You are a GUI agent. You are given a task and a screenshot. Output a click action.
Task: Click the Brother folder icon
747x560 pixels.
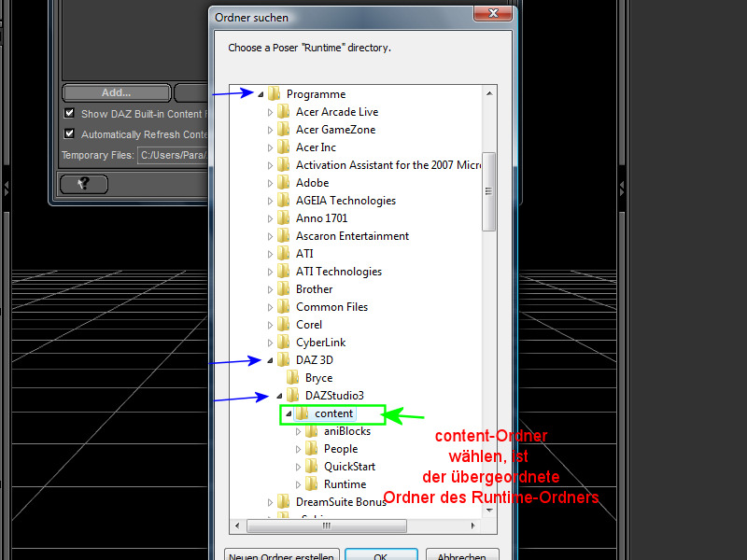click(284, 289)
